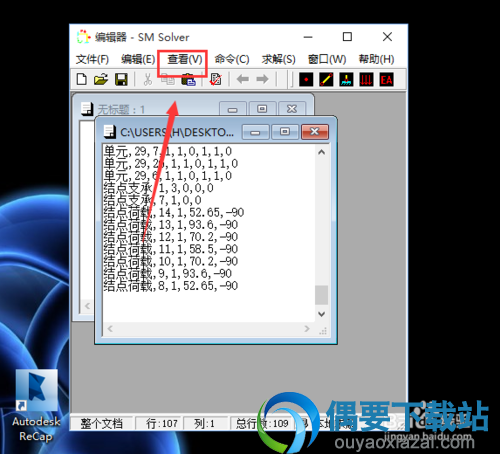Open the 帮助(H) menu
This screenshot has width=500, height=454.
[376, 59]
